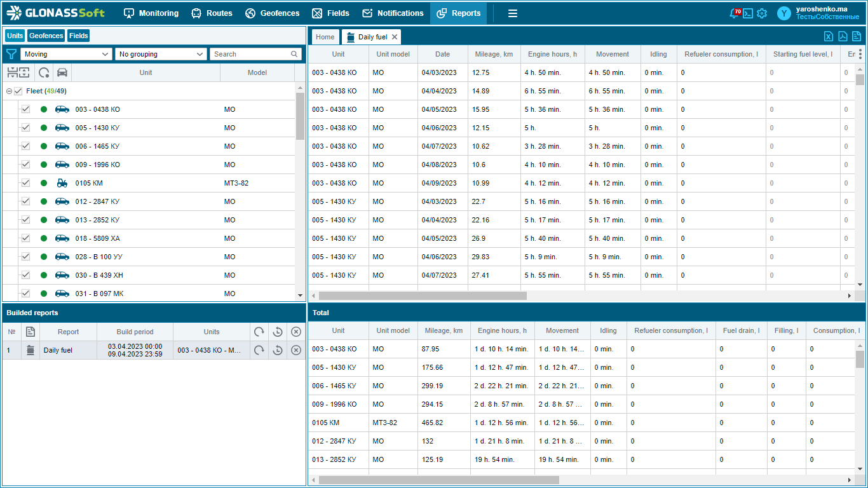Open the Geofences section in top bar
Screen dimensions: 868x488
coord(273,13)
